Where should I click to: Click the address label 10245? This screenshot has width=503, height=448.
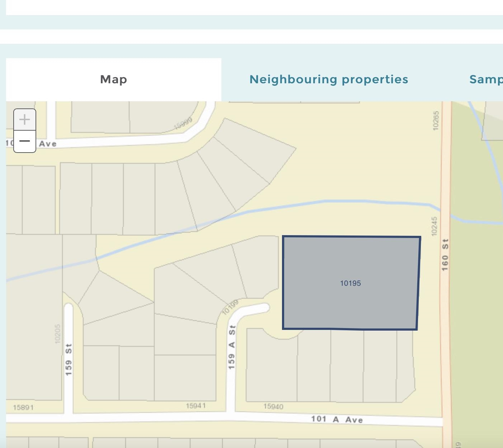pos(434,226)
